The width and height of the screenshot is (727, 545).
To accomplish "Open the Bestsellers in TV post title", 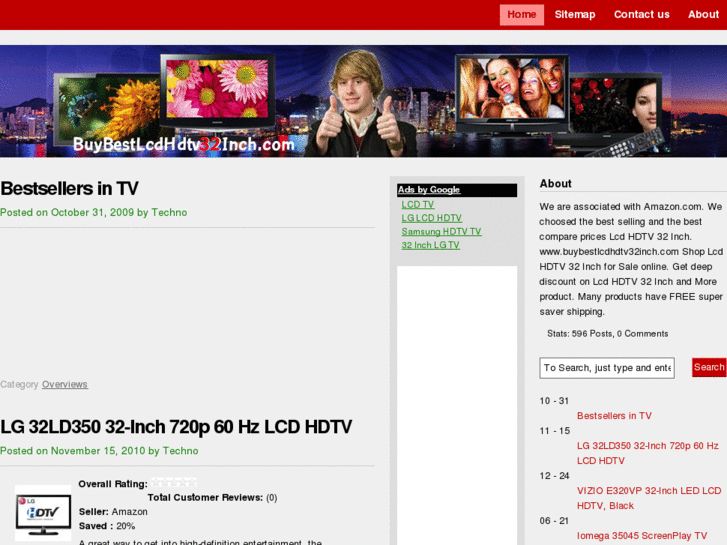I will (69, 188).
